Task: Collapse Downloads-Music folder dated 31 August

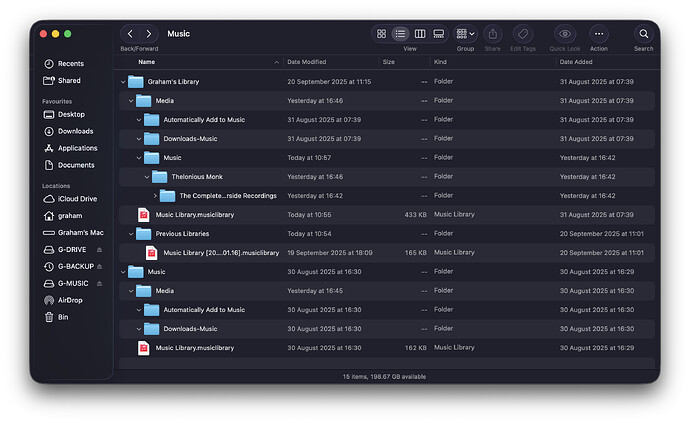Action: pyautogui.click(x=139, y=139)
